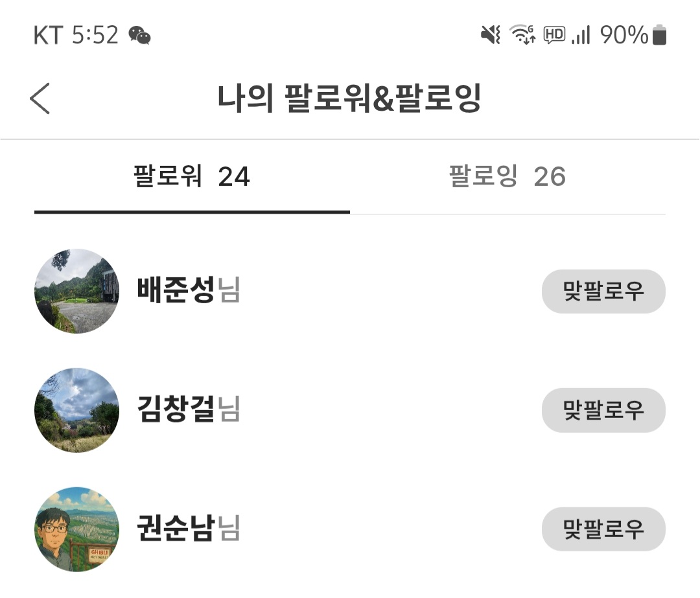The height and width of the screenshot is (598, 700).
Task: Tap the HD call status icon
Action: click(x=554, y=34)
